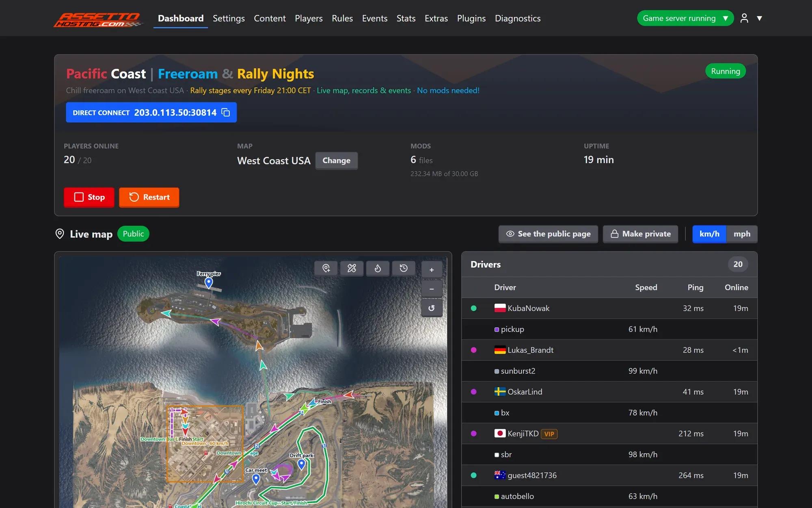Click the Drift park map pin
The height and width of the screenshot is (508, 812).
[301, 464]
